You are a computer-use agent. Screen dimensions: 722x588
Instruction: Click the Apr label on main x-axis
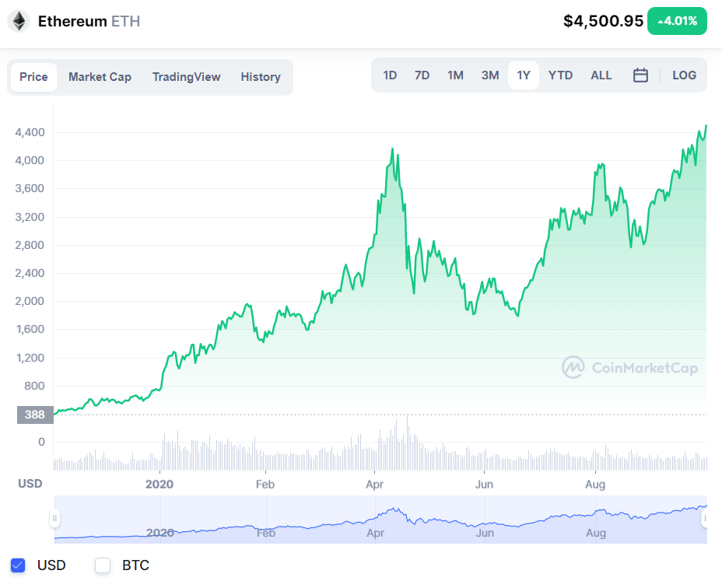(375, 485)
